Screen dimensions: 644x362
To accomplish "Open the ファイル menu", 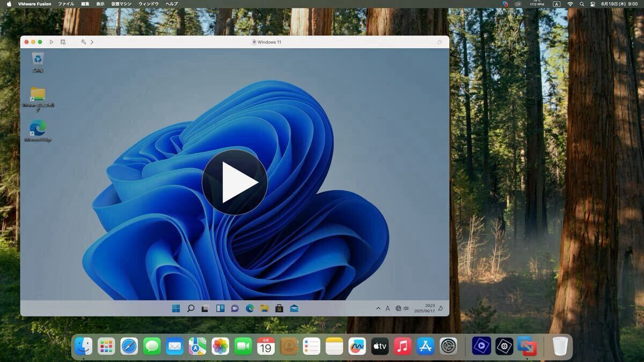I will click(66, 4).
